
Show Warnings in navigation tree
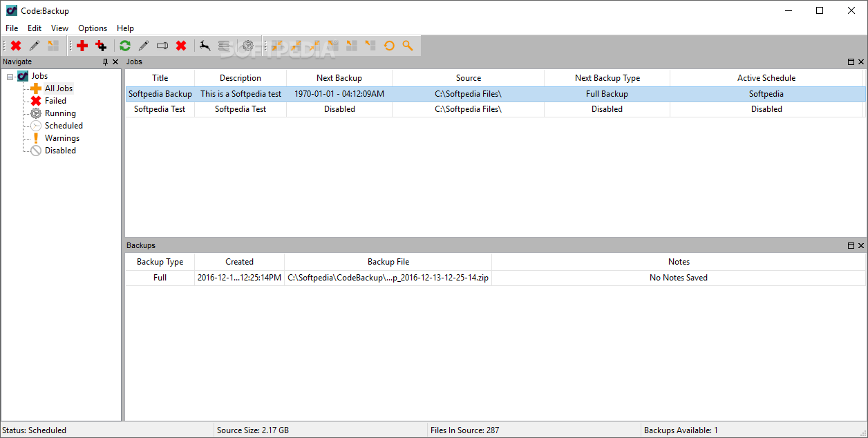tap(62, 138)
